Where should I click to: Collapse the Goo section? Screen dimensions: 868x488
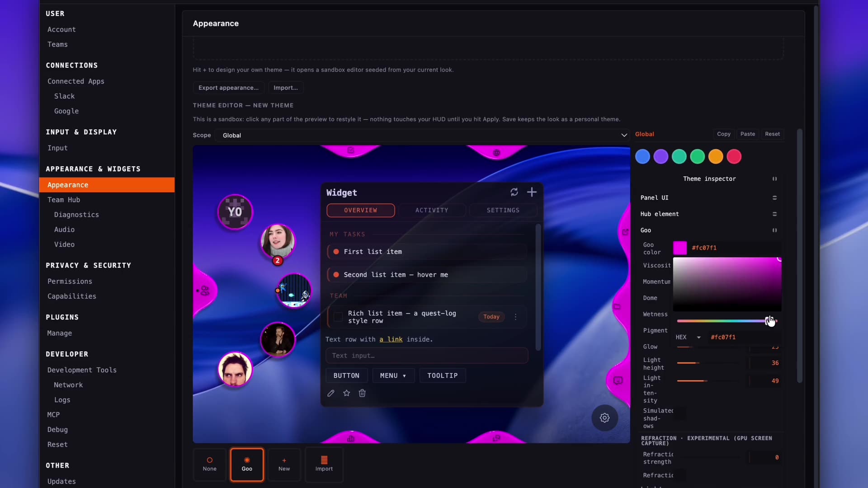pos(774,230)
